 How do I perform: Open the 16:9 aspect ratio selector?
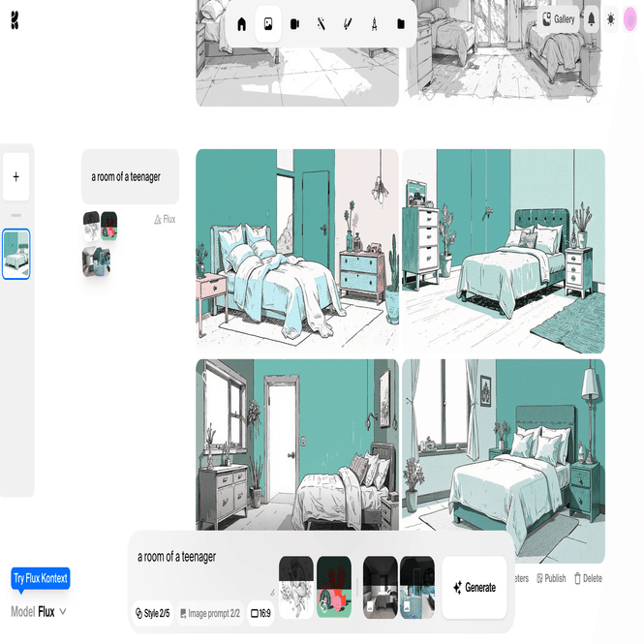coord(261,613)
